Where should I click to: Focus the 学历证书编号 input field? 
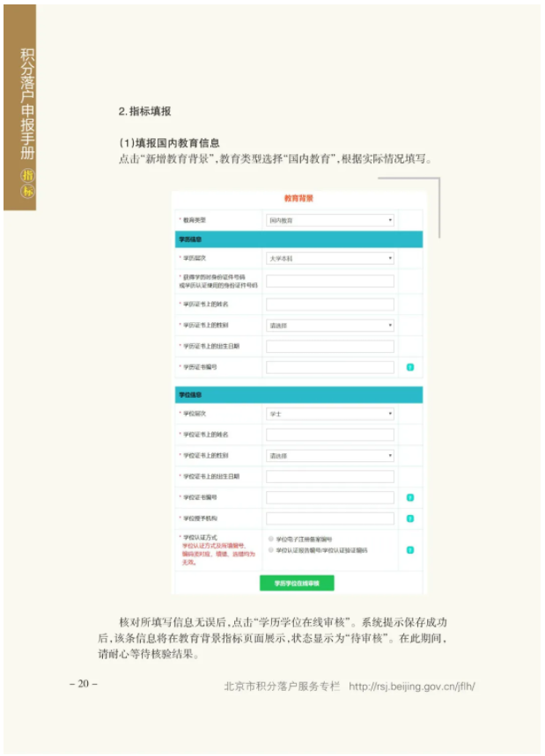click(330, 367)
